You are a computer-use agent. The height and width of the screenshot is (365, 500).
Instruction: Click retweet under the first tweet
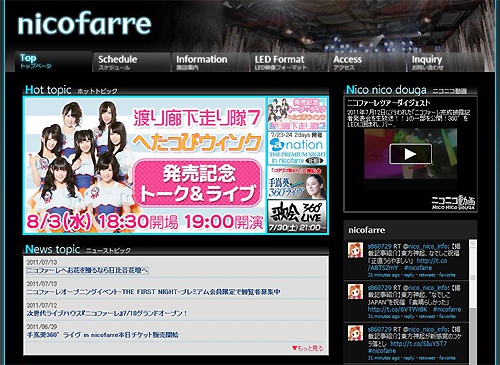(427, 275)
